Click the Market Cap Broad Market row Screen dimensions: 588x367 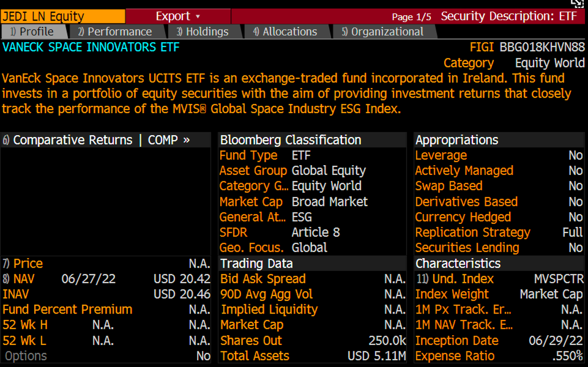312,202
